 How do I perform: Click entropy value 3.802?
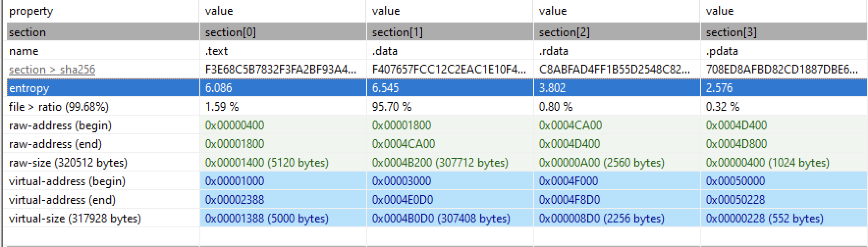coord(552,88)
